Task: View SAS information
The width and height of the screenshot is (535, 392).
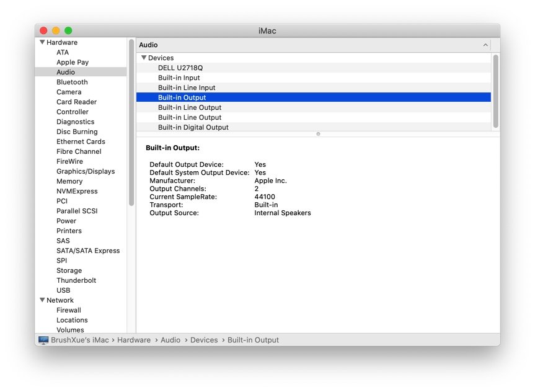Action: click(63, 241)
